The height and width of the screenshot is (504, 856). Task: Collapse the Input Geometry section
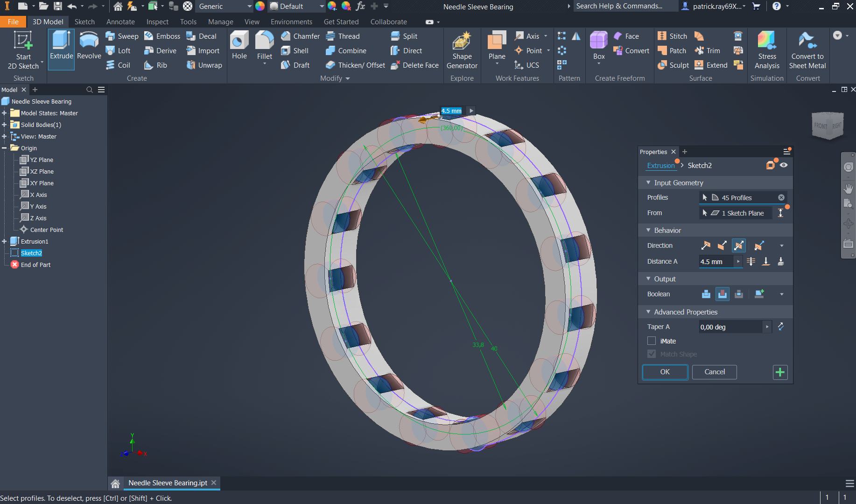[x=648, y=183]
